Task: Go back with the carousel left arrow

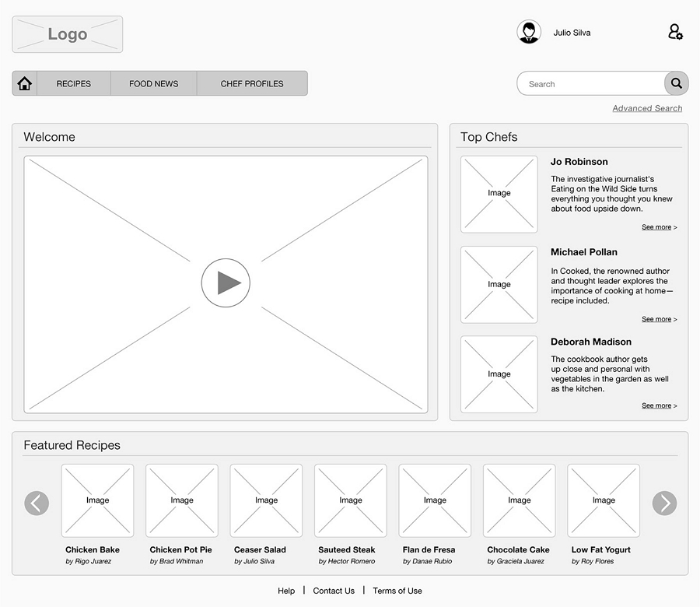Action: click(37, 503)
